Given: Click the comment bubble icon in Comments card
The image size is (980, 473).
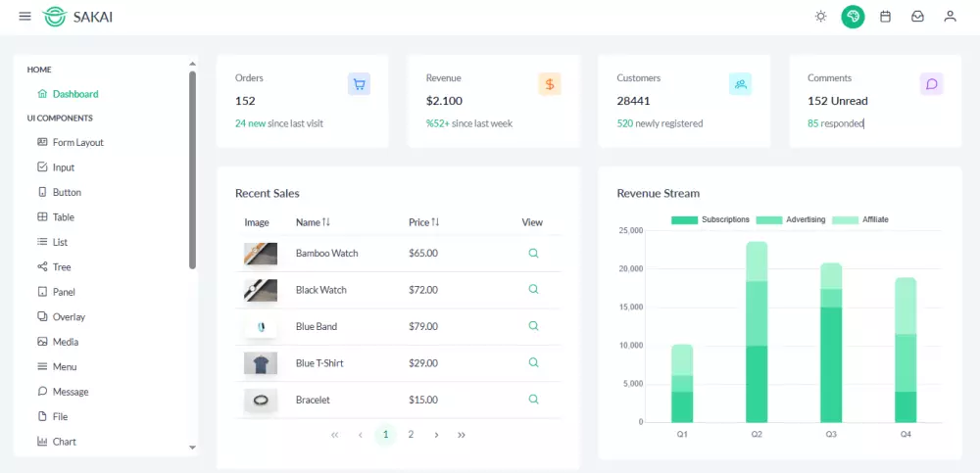Looking at the screenshot, I should 931,84.
